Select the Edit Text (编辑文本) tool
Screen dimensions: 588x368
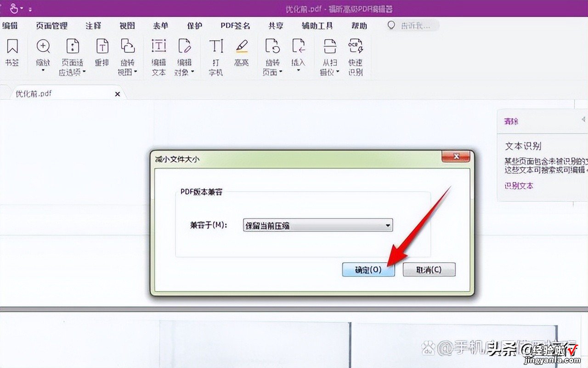click(x=158, y=46)
